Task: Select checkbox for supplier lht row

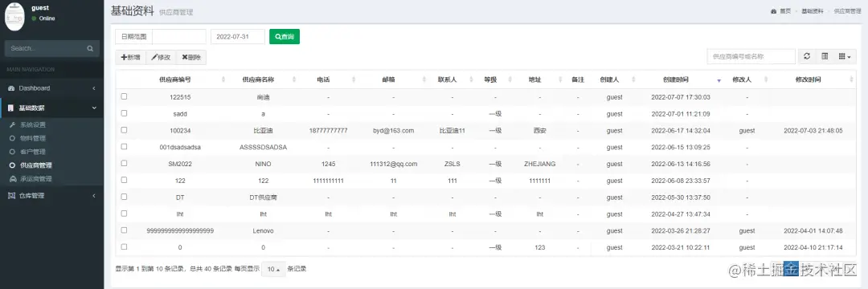Action: tap(124, 214)
